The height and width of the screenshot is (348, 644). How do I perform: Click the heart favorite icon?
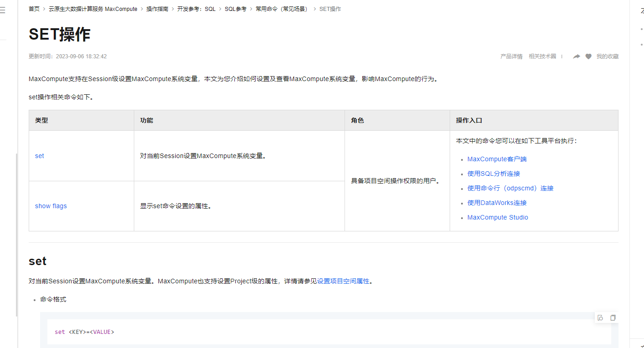(588, 56)
